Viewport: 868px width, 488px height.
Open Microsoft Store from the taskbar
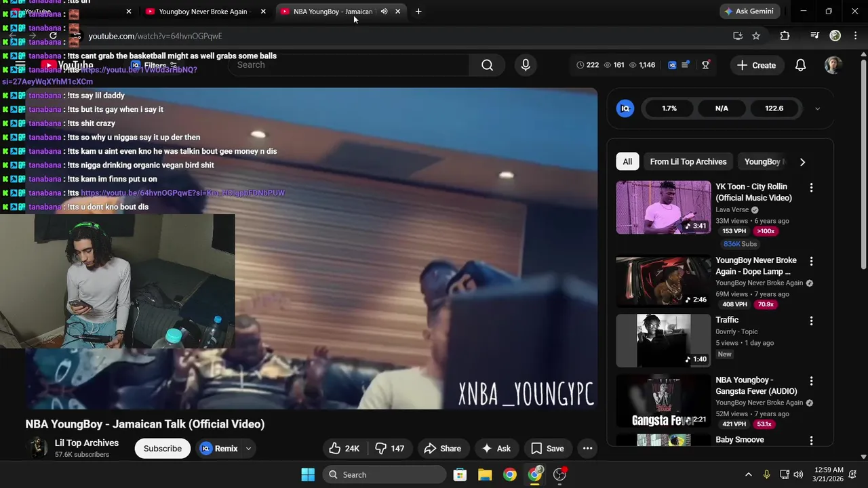(x=460, y=474)
